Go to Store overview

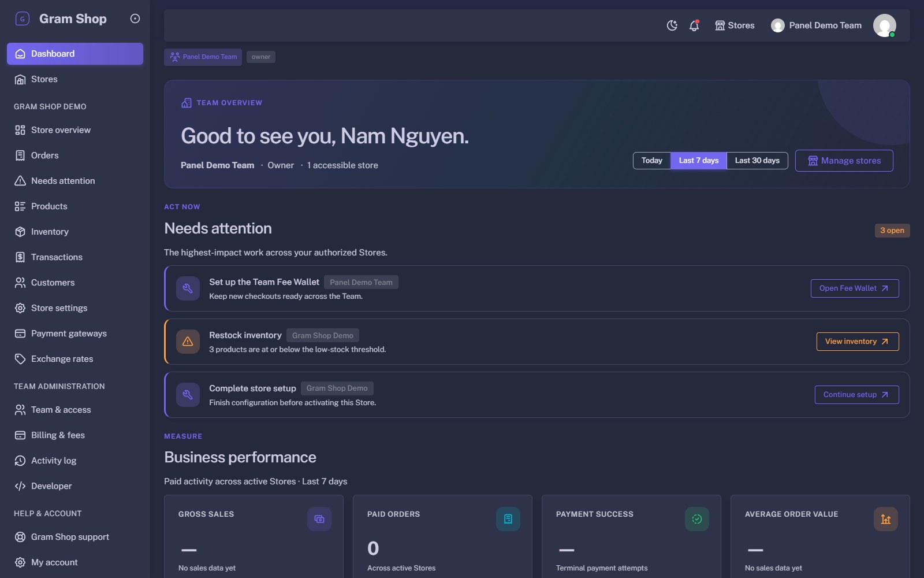point(75,130)
